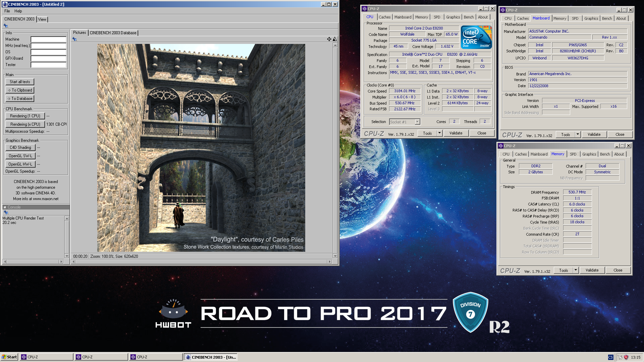Open Bench tab in CPU-Z processor window
Image resolution: width=644 pixels, height=362 pixels.
coord(469,17)
